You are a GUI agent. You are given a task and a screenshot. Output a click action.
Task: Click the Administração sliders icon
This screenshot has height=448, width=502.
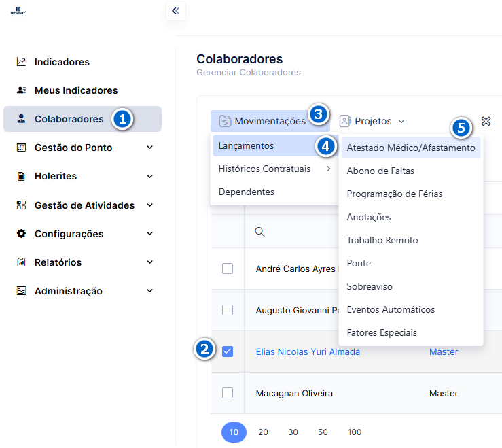coord(21,291)
